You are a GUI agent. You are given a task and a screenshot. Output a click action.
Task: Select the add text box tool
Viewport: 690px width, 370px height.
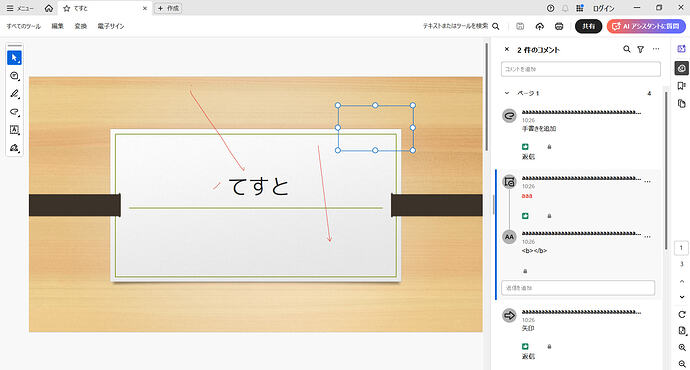[14, 130]
